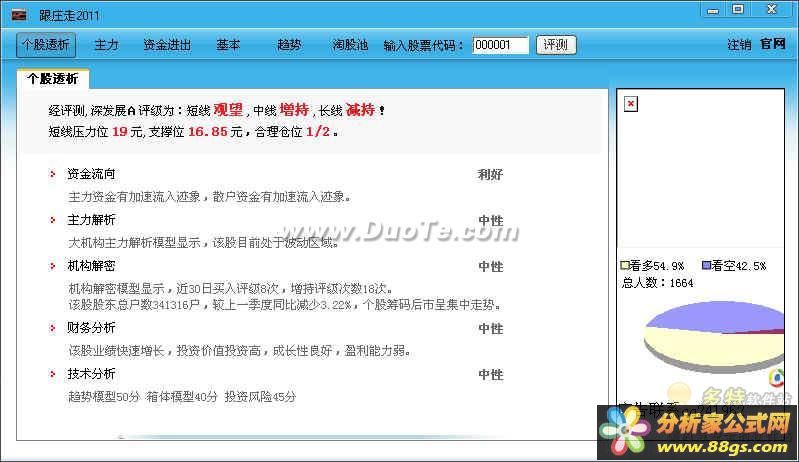Open the 资金进出 section
Image resolution: width=799 pixels, height=462 pixels.
click(x=167, y=45)
